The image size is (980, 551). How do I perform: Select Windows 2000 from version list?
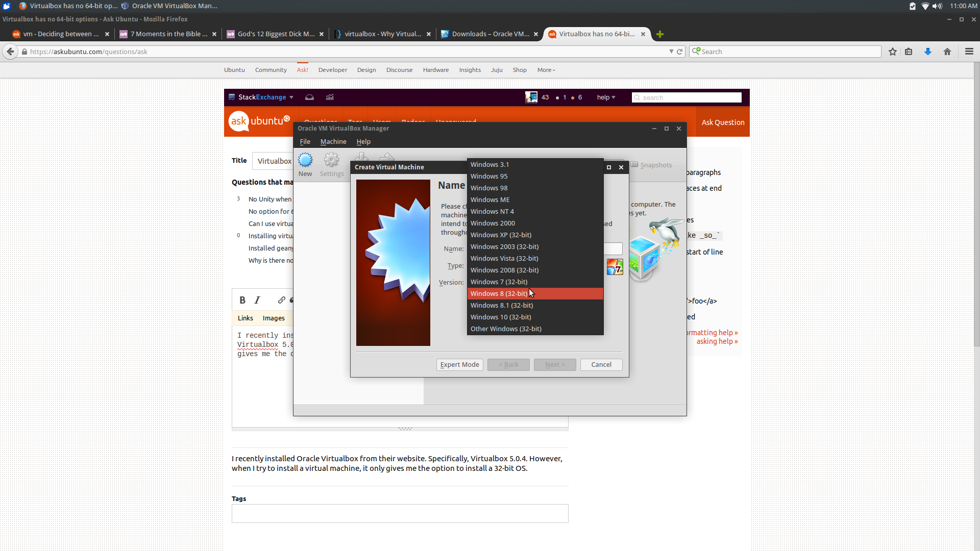pos(535,223)
